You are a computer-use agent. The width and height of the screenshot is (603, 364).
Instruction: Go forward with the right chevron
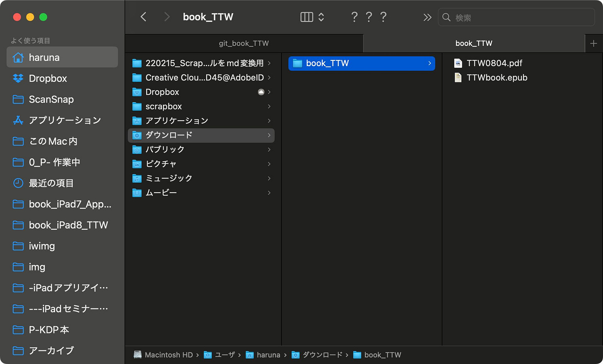point(167,17)
